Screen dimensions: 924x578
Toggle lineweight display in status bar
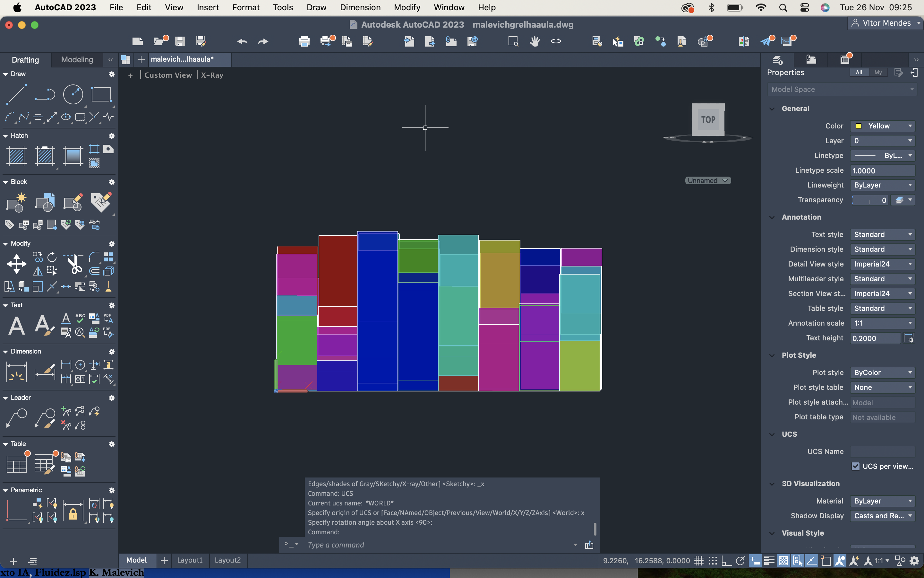769,561
